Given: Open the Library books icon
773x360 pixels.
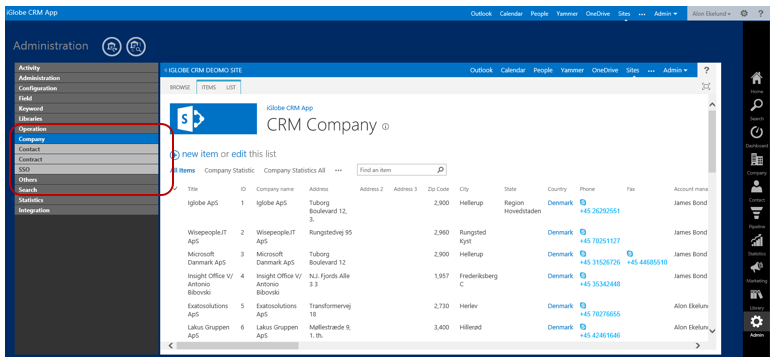Looking at the screenshot, I should 756,295.
